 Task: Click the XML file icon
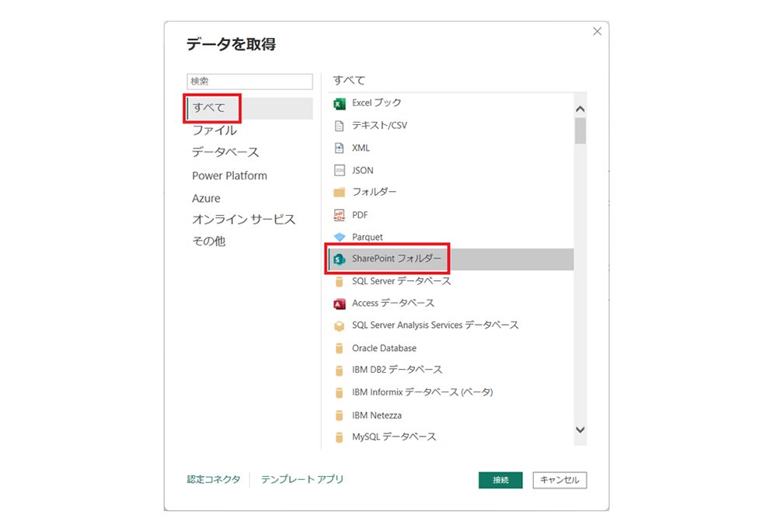tap(340, 148)
